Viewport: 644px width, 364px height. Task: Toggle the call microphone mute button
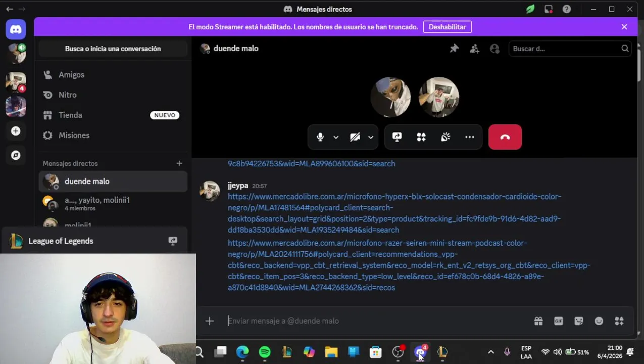pos(320,137)
